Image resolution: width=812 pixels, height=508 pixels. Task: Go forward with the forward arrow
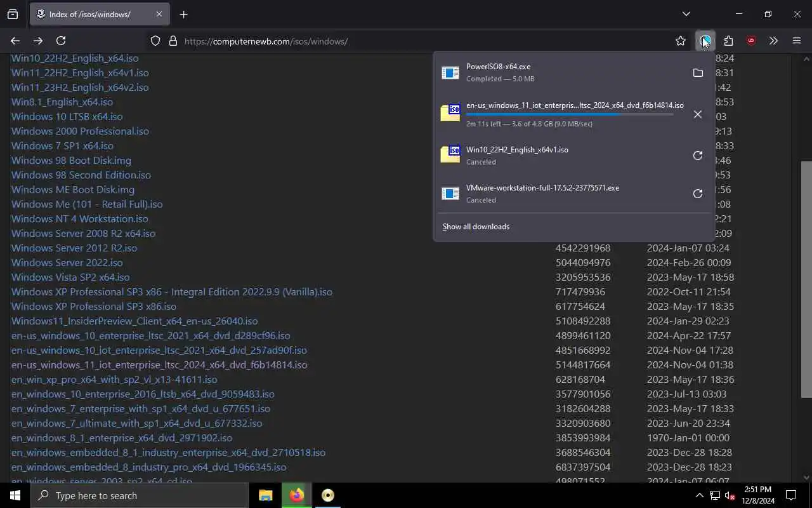pyautogui.click(x=38, y=41)
